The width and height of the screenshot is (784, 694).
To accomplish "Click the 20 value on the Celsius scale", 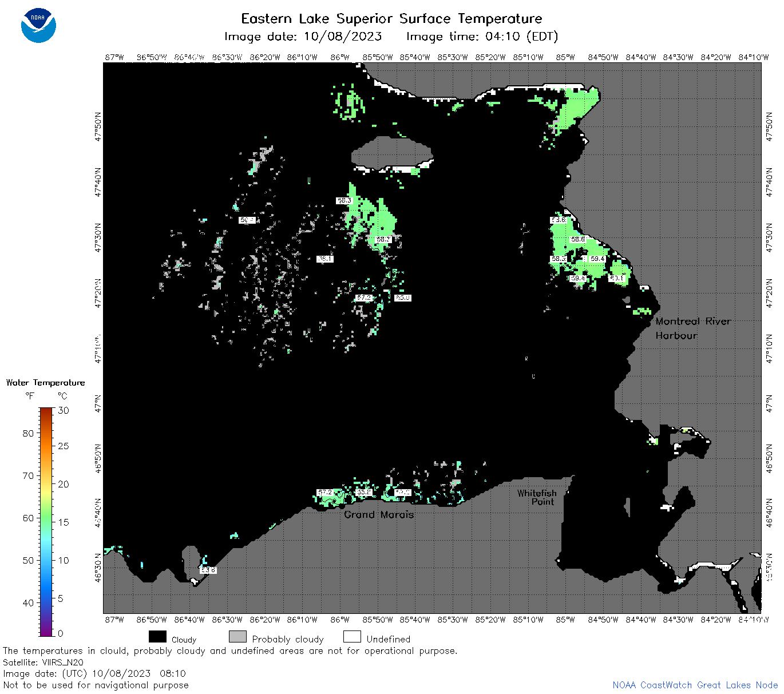I will point(64,484).
